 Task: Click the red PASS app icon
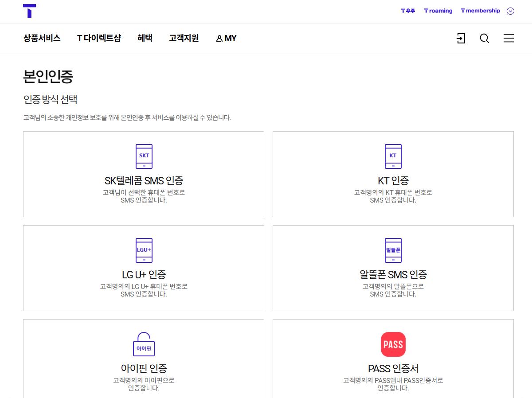393,344
